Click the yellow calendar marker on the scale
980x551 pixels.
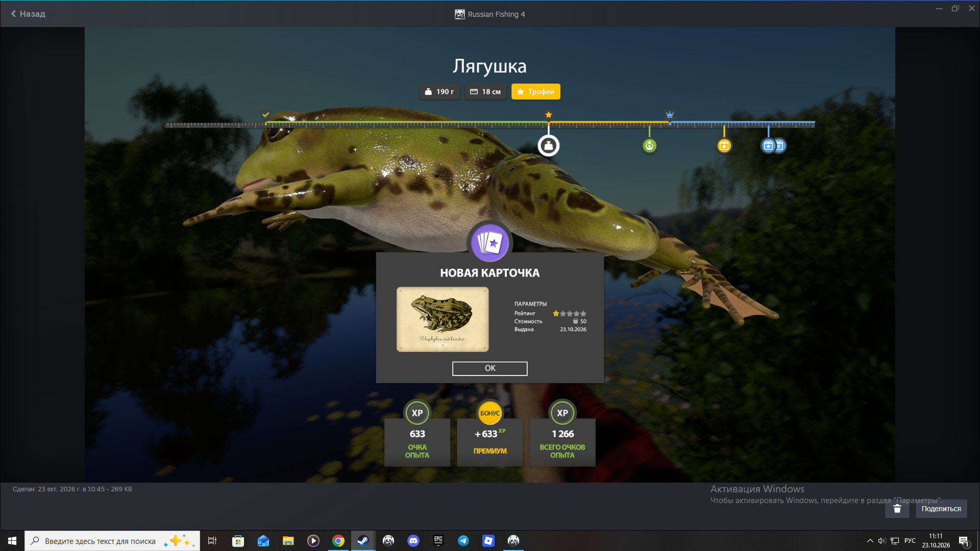724,146
